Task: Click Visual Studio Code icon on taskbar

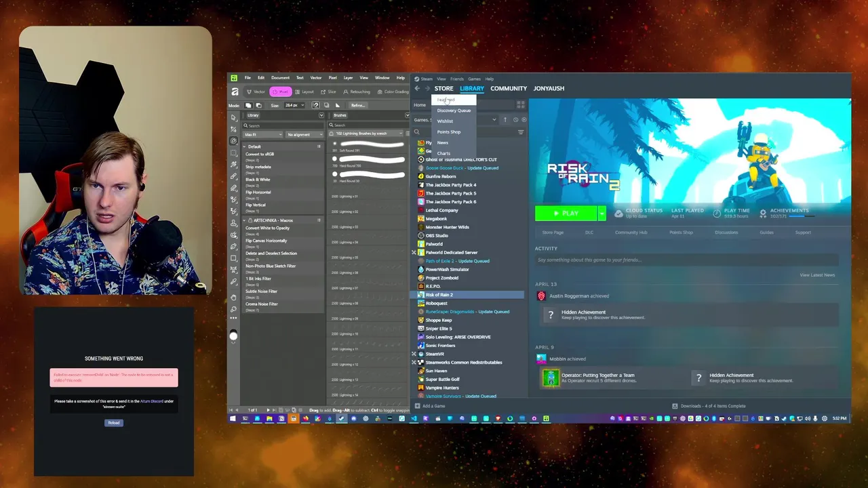Action: pyautogui.click(x=413, y=418)
